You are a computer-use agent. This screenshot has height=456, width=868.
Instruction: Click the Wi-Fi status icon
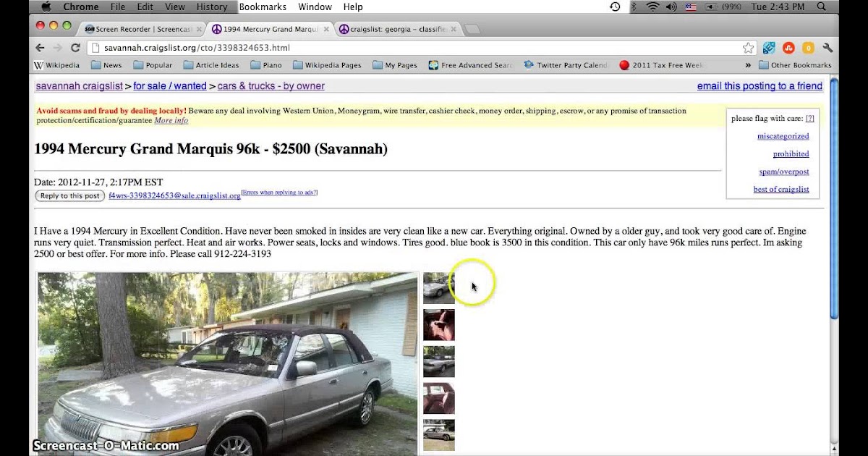[652, 7]
